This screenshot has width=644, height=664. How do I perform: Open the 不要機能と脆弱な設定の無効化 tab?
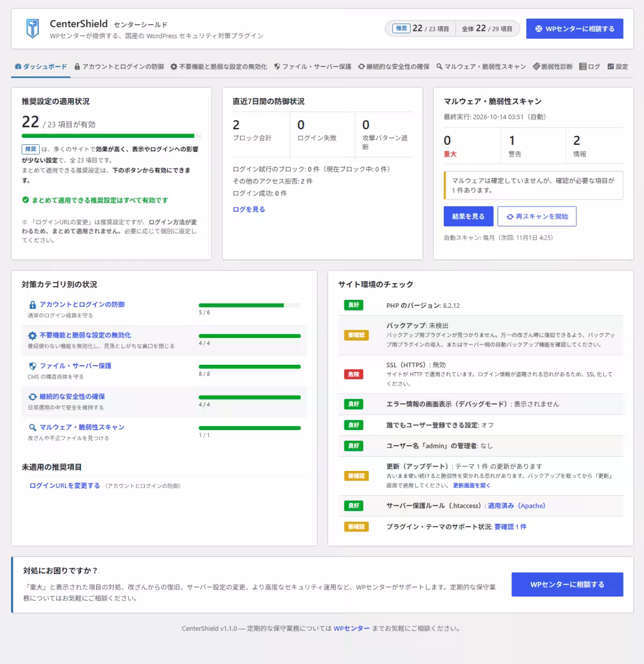(x=218, y=67)
